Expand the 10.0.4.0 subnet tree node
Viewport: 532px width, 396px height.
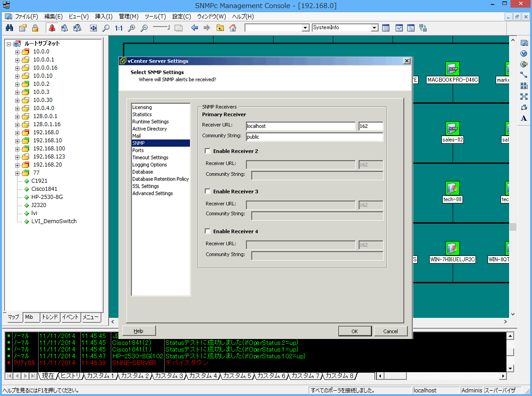(17, 109)
